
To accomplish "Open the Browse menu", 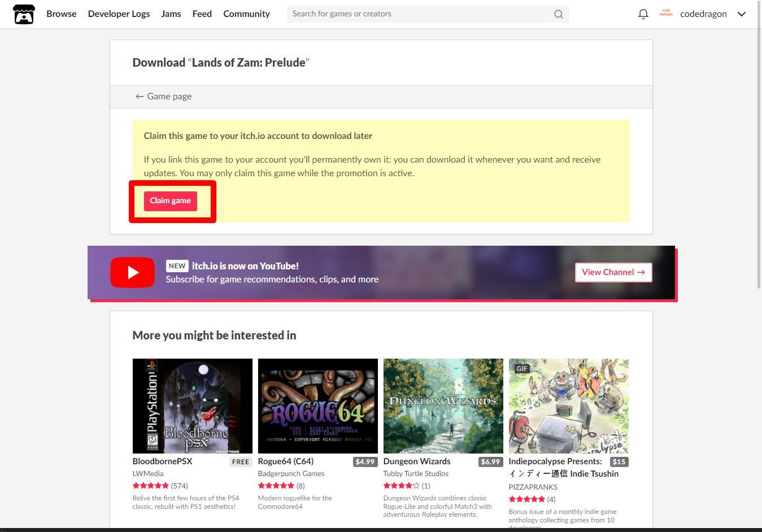I will click(x=62, y=14).
